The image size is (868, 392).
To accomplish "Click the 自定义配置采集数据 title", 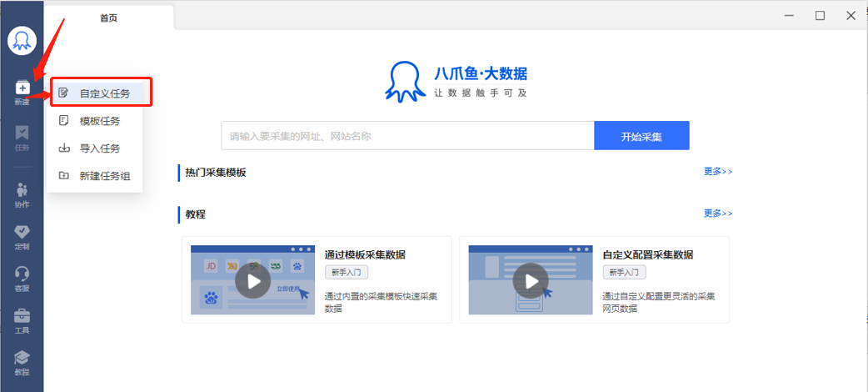I will pyautogui.click(x=648, y=255).
